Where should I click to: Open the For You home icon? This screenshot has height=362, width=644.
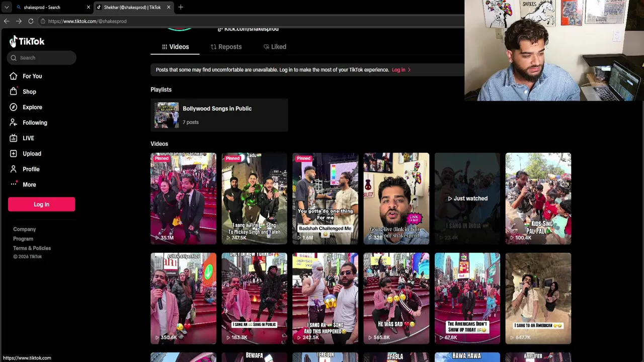pos(13,76)
